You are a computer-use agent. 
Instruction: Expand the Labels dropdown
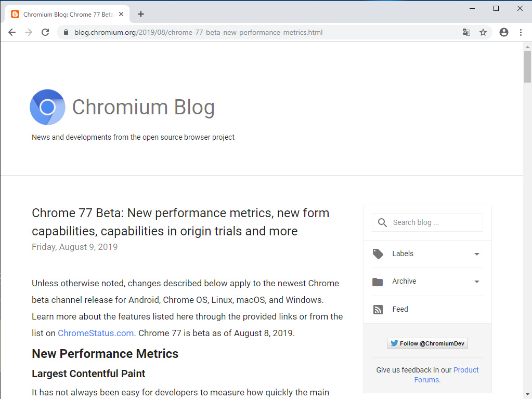(x=476, y=254)
